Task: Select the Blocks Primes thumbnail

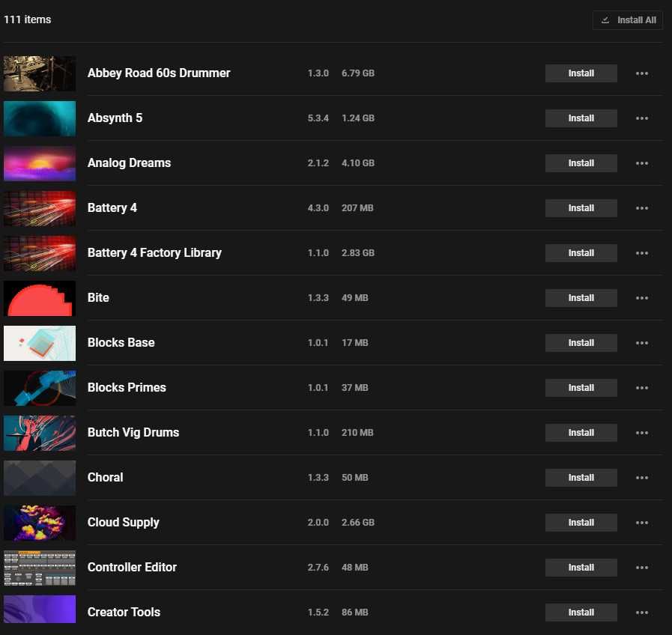Action: point(40,388)
